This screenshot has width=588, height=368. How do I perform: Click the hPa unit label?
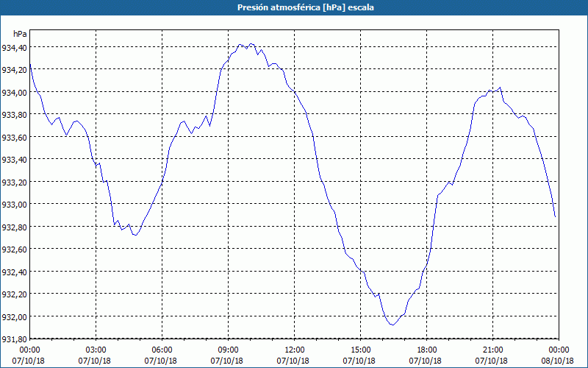tap(20, 34)
